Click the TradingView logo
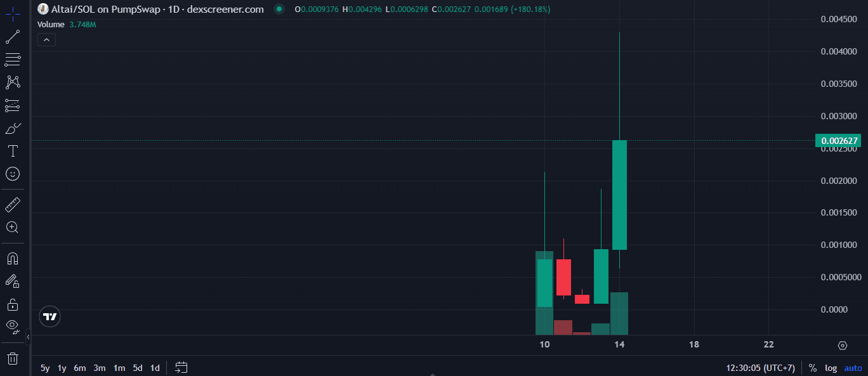The height and width of the screenshot is (376, 868). pos(49,316)
